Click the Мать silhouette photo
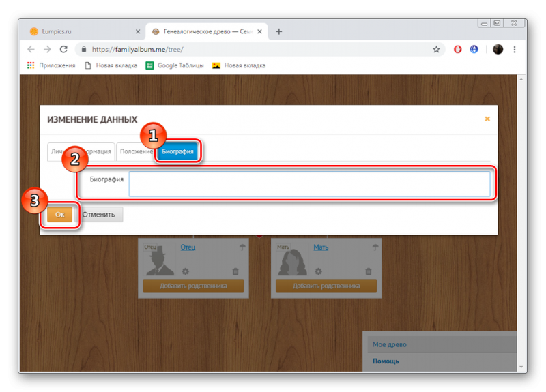Viewport: 546px width, 392px height. [292, 260]
